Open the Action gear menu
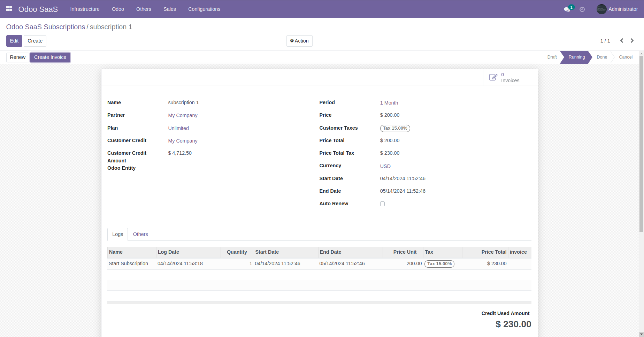The height and width of the screenshot is (337, 644). pyautogui.click(x=299, y=41)
